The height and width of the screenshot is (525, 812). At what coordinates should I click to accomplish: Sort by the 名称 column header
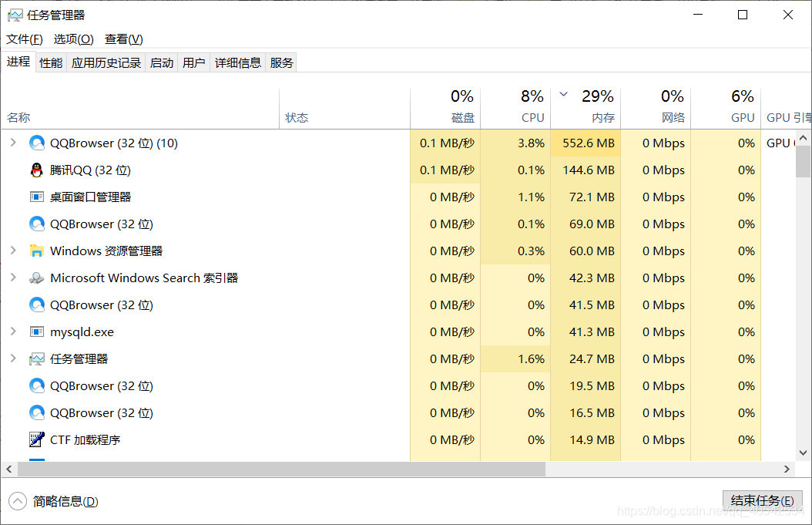coord(139,109)
